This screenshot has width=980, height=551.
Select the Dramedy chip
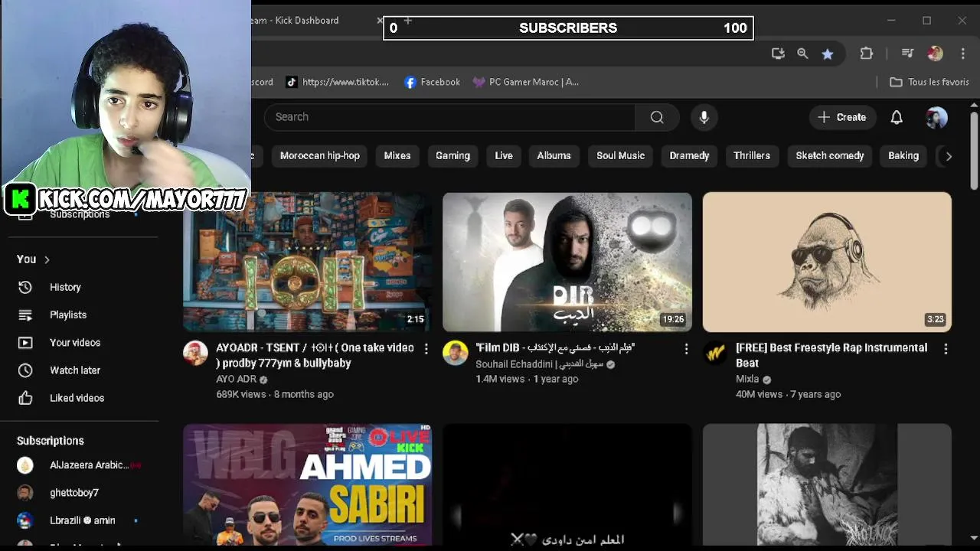pyautogui.click(x=689, y=155)
